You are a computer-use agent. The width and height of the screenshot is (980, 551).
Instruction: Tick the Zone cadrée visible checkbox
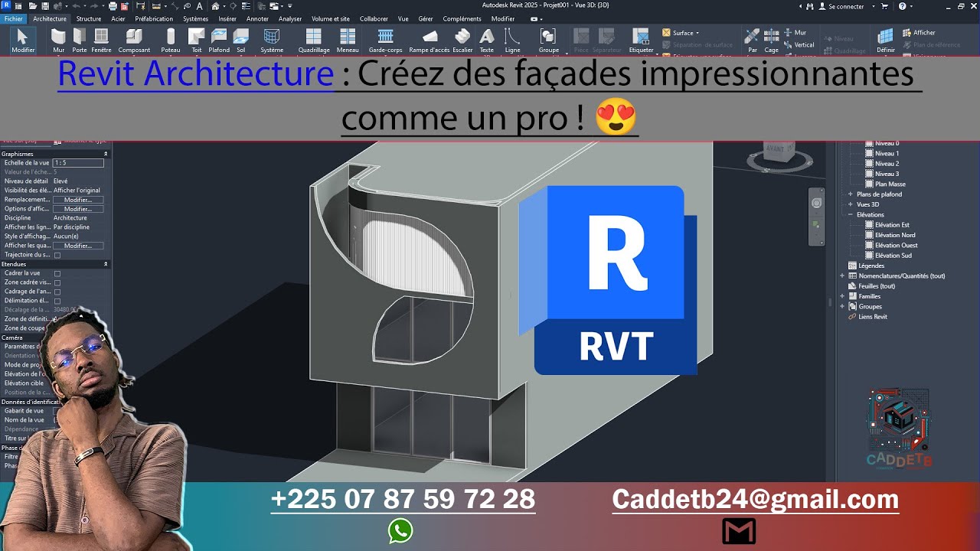pyautogui.click(x=57, y=282)
